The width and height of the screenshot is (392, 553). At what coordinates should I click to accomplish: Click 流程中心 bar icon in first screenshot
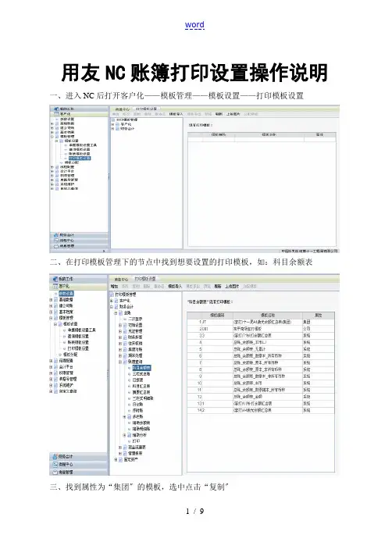click(55, 241)
